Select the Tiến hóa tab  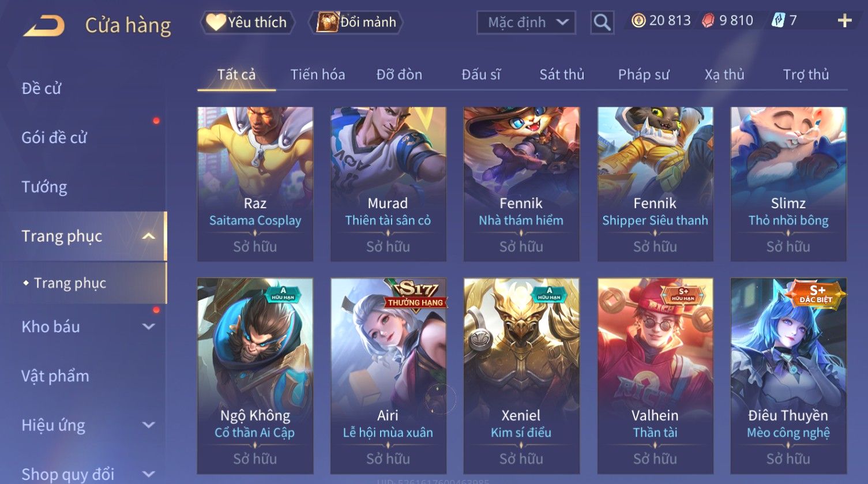(318, 74)
